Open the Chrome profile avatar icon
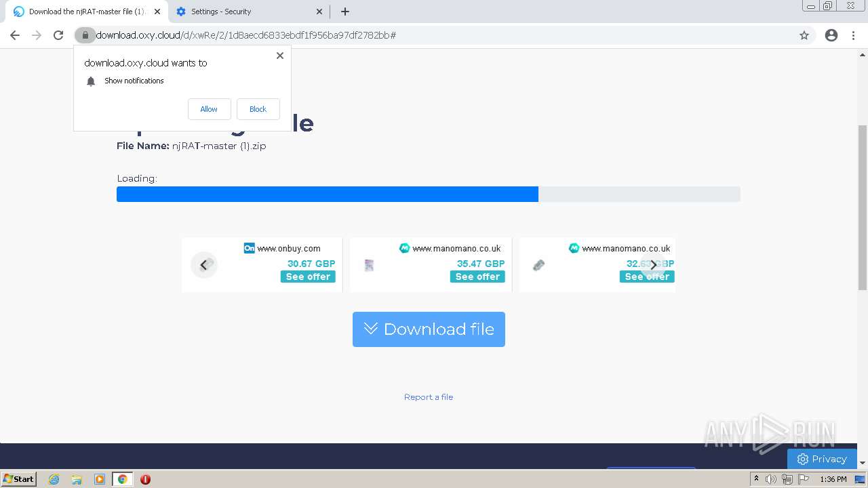 831,35
